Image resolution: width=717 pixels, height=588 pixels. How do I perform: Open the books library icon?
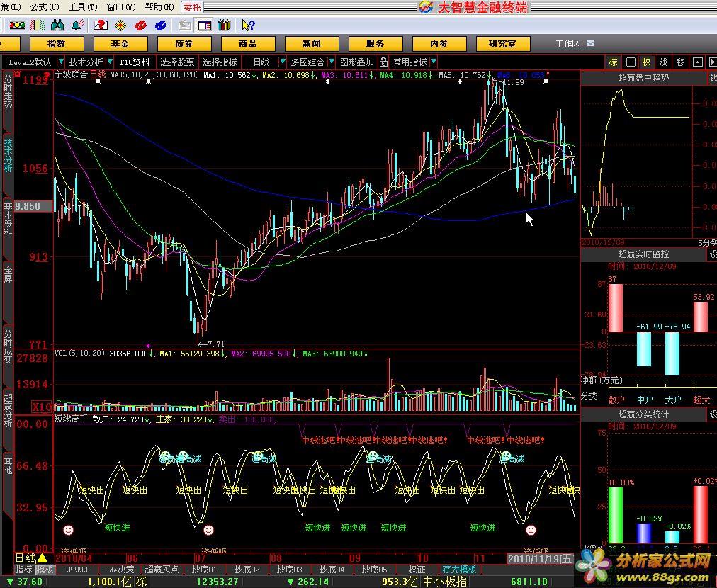224,25
